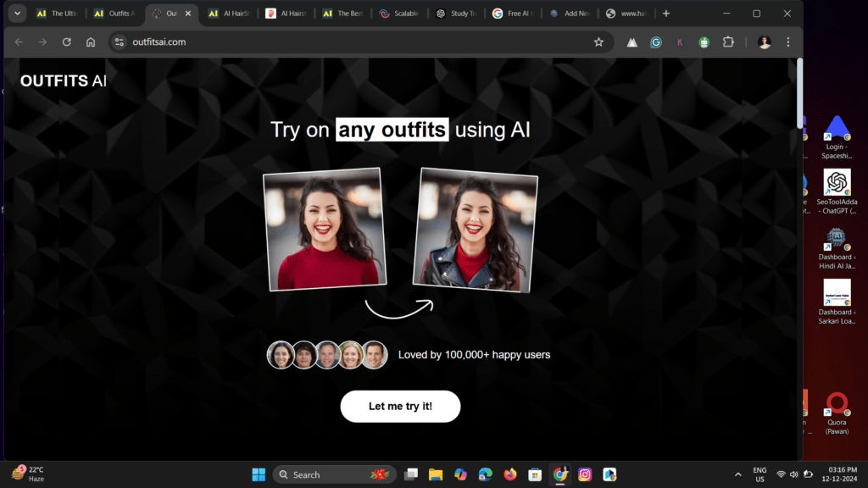The image size is (868, 488).
Task: Open the red K extension icon
Action: pos(680,42)
